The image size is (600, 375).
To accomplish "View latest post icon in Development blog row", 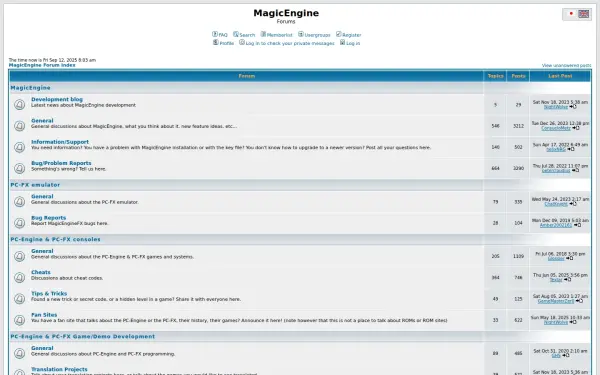I will pos(573,107).
